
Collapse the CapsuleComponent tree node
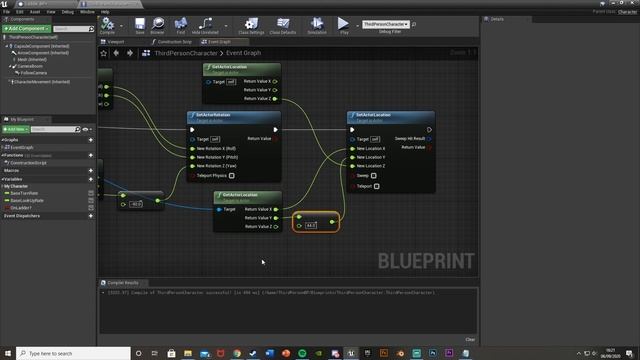[x=7, y=47]
